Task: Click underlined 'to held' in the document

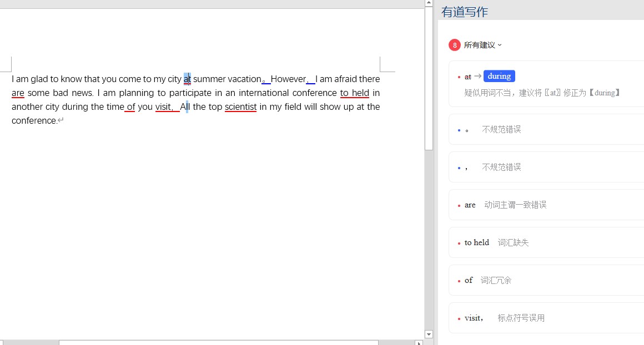Action: coord(355,93)
